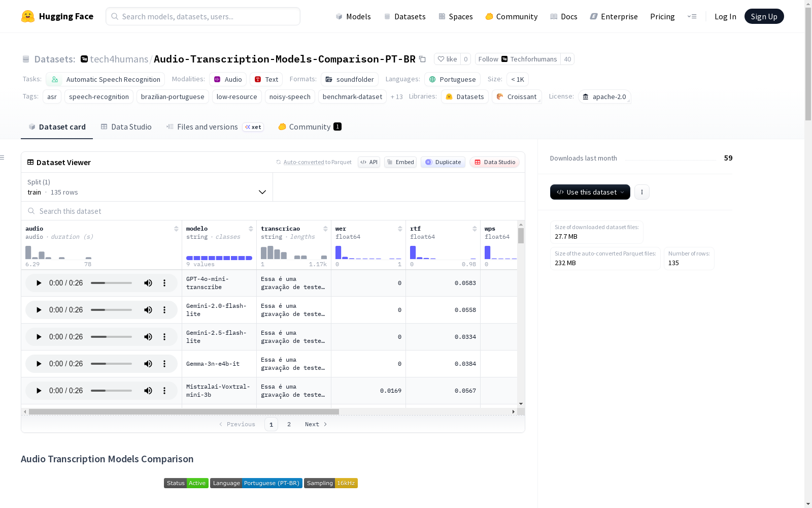Copy dataset name with the copy icon
Viewport: 812px width, 508px height.
422,59
